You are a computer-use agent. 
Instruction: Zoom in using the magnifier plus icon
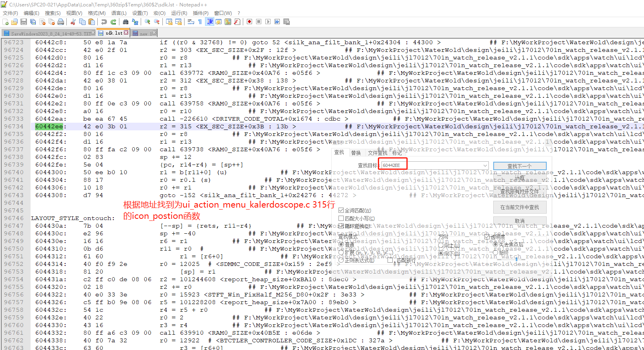[148, 22]
